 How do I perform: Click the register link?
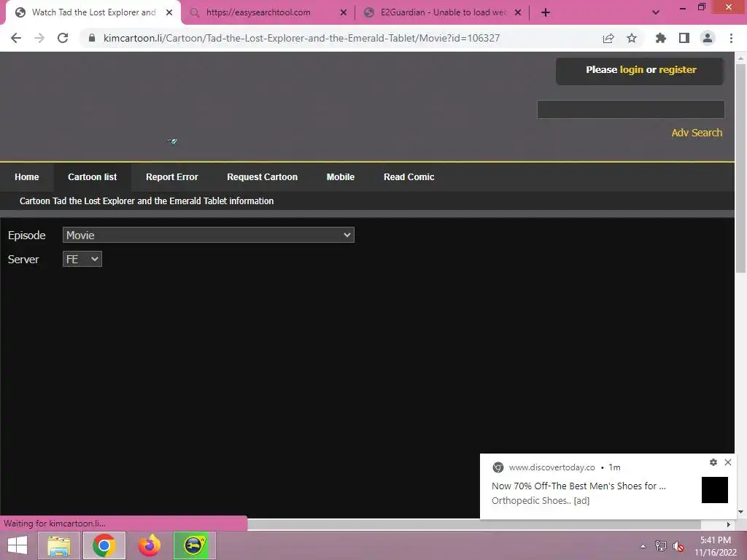677,69
